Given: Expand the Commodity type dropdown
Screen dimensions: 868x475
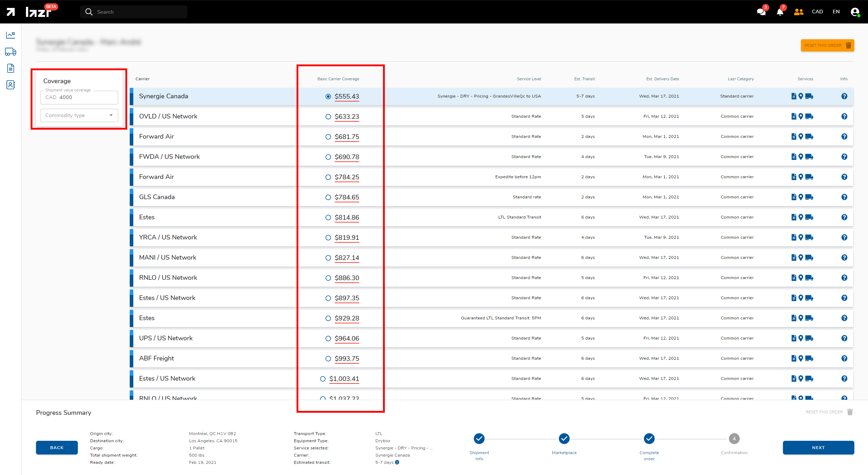Looking at the screenshot, I should pos(79,116).
